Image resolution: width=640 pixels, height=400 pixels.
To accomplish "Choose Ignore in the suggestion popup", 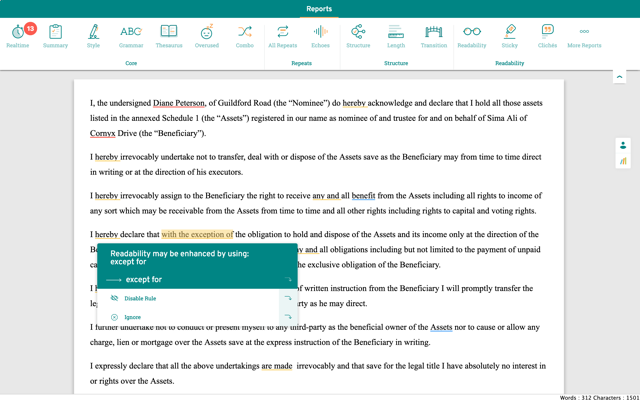I will 132,317.
